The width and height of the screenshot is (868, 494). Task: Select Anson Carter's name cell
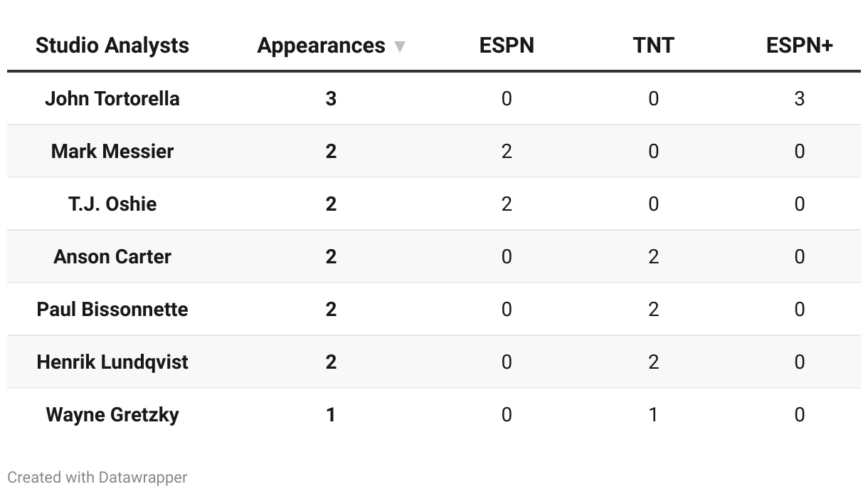tap(112, 256)
